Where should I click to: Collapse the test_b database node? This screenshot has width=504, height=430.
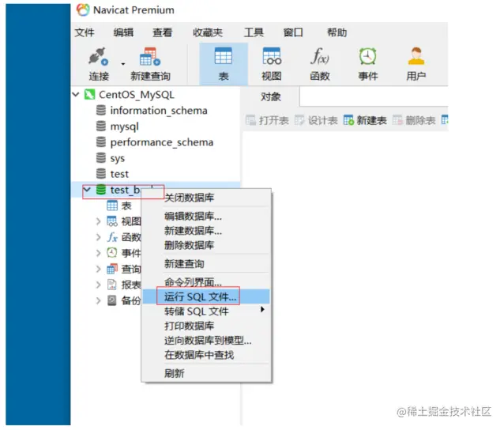pyautogui.click(x=87, y=190)
